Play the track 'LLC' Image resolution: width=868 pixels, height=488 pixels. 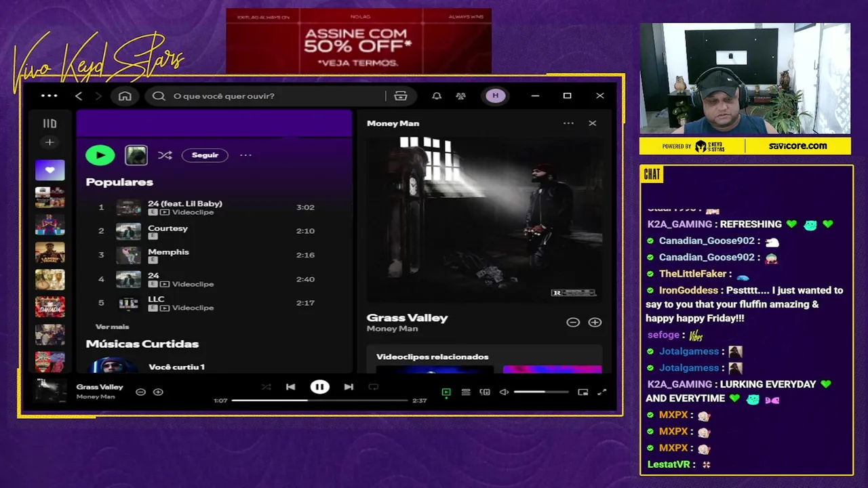coord(207,303)
